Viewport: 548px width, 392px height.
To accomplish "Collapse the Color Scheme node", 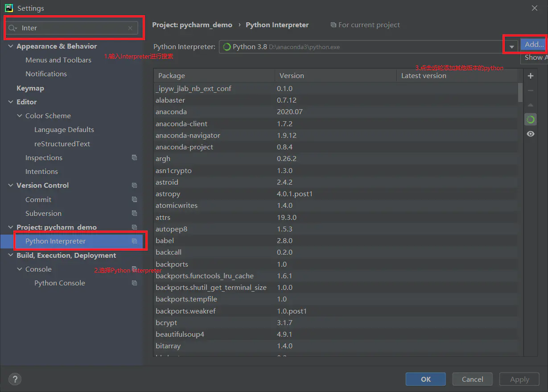I will point(20,116).
